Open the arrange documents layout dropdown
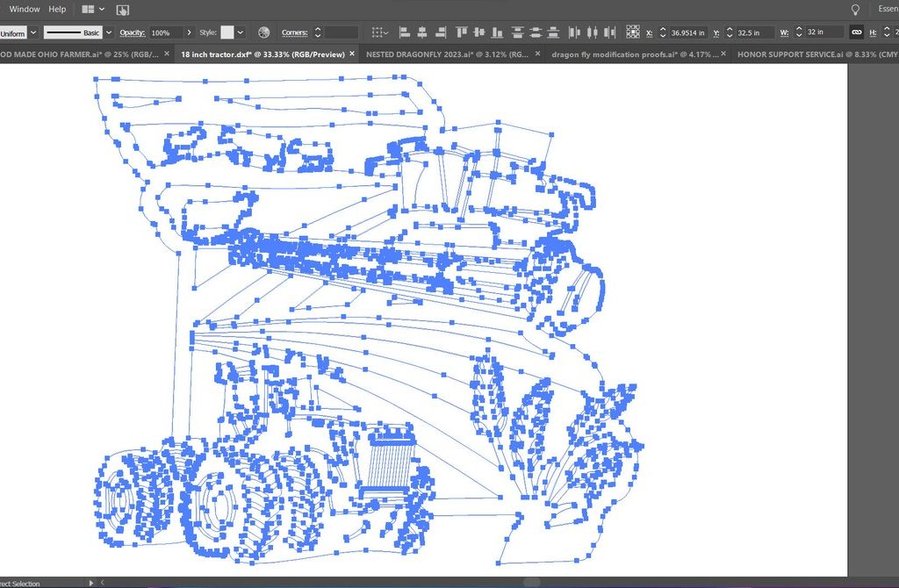Screen dimensions: 899x588 (x=92, y=10)
